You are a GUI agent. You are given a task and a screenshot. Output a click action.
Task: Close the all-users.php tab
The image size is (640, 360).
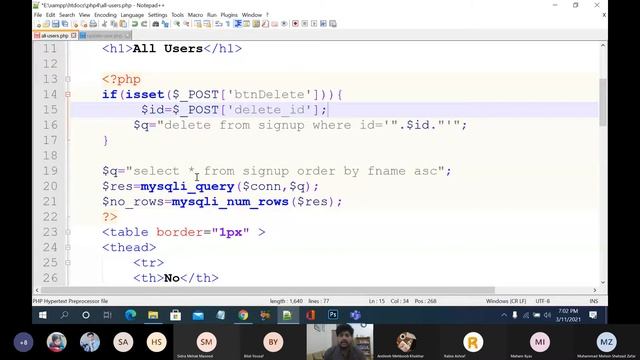73,36
